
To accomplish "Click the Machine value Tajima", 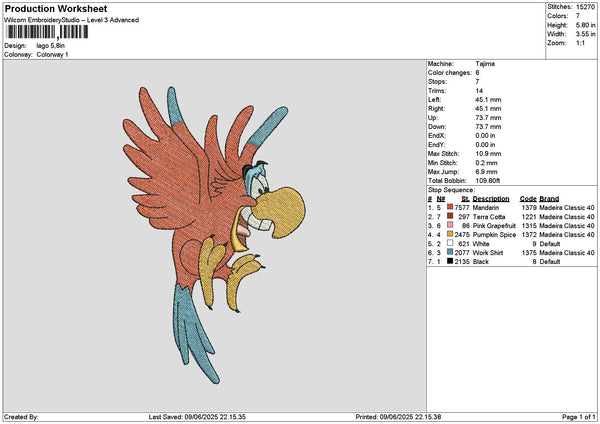I will click(x=486, y=63).
